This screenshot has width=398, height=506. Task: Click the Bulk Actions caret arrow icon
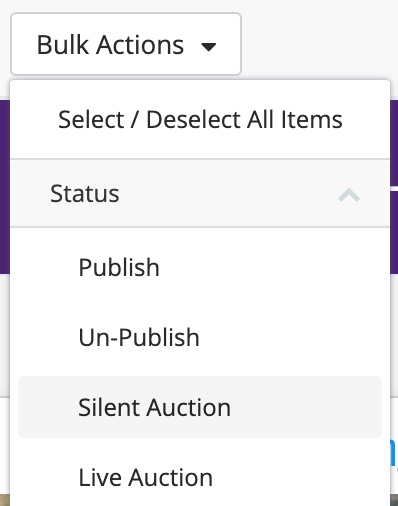(x=209, y=47)
